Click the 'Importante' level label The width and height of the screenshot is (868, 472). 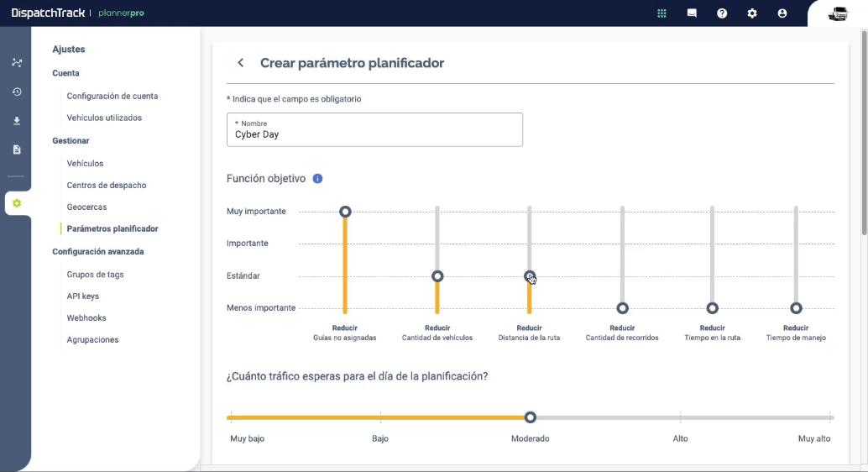pyautogui.click(x=248, y=244)
